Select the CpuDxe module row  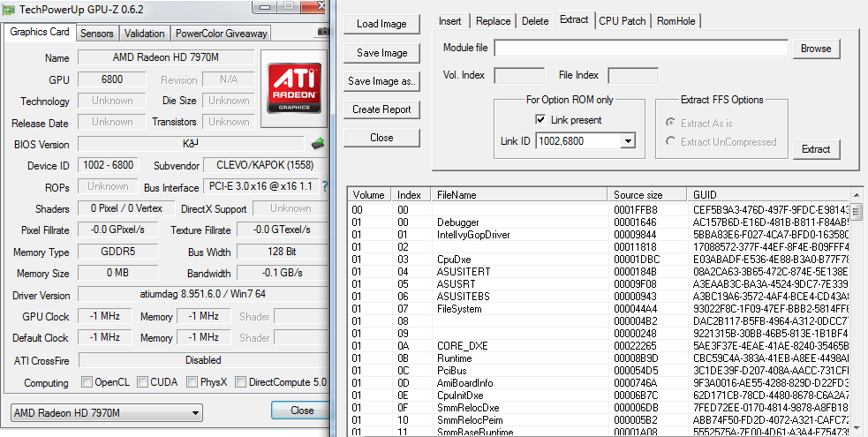point(599,260)
